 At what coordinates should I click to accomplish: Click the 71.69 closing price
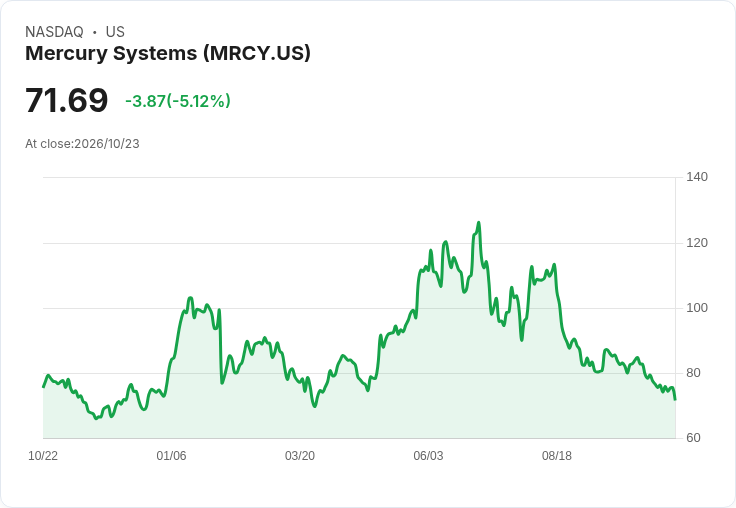67,100
